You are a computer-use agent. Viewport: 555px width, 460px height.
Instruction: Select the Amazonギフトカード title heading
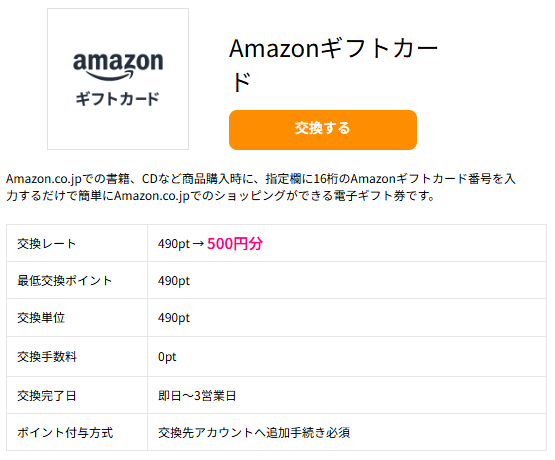[x=333, y=65]
